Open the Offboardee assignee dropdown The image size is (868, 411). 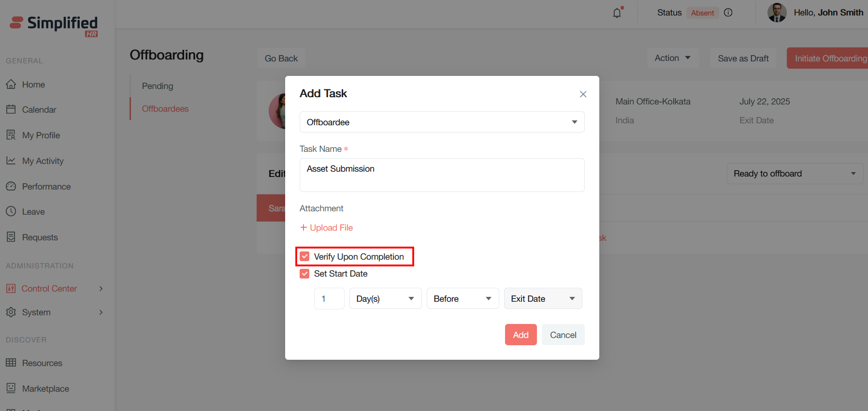(x=442, y=122)
